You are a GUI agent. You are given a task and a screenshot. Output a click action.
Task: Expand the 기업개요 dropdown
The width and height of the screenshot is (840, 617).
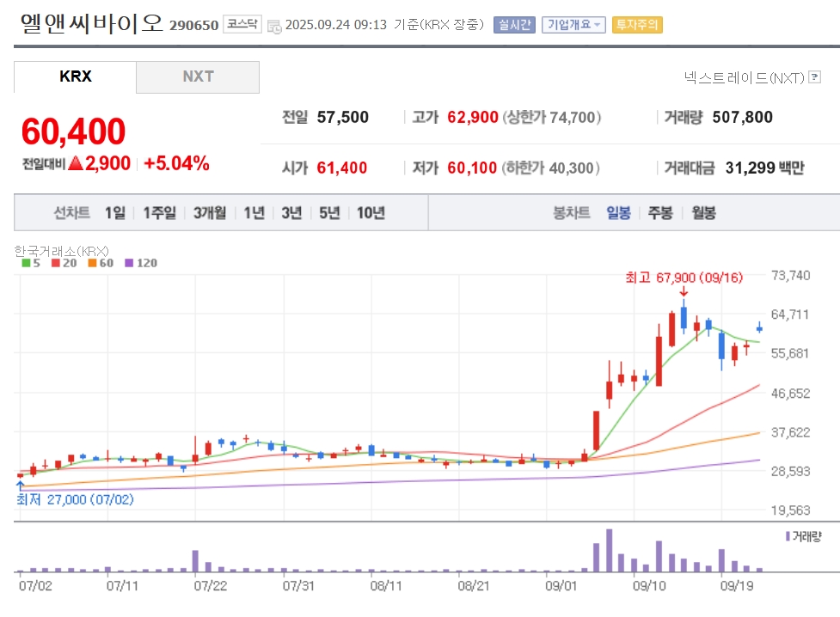(x=573, y=25)
